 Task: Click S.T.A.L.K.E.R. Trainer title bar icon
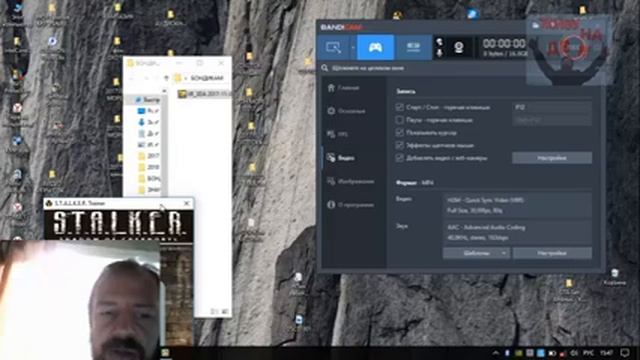click(49, 203)
